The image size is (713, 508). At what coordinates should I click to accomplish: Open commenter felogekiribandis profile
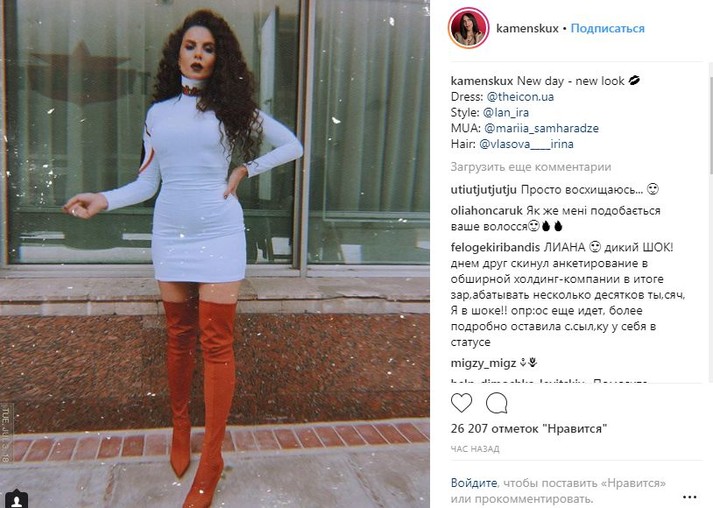tap(495, 247)
